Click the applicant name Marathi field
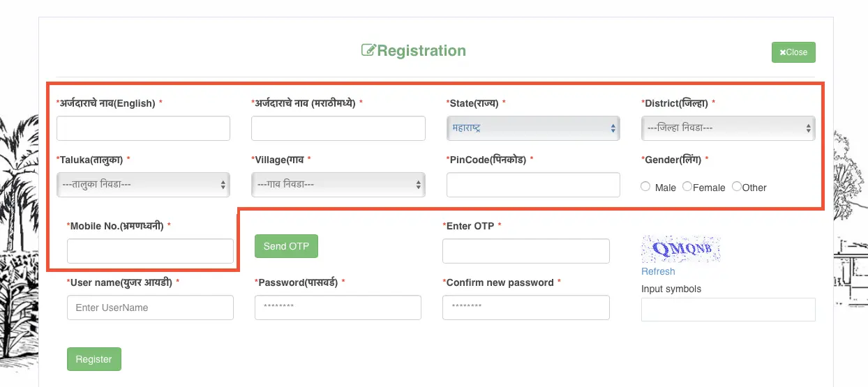Viewport: 868px width, 387px height. point(338,128)
